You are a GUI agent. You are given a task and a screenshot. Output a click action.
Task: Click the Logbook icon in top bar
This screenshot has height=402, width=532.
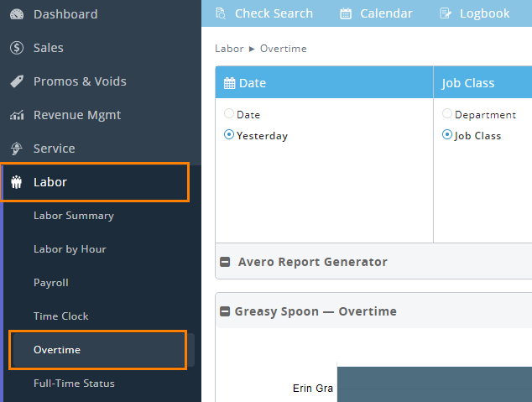(x=446, y=13)
